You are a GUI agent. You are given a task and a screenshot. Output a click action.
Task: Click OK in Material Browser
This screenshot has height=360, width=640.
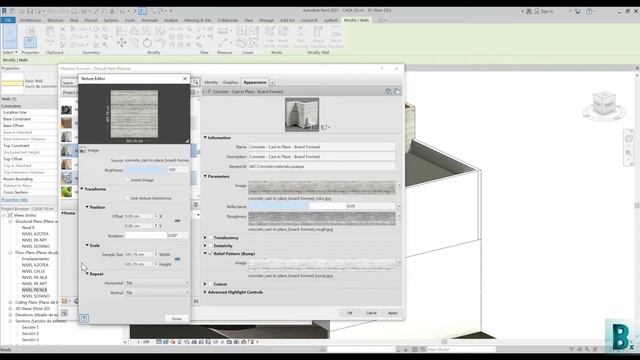coord(350,313)
